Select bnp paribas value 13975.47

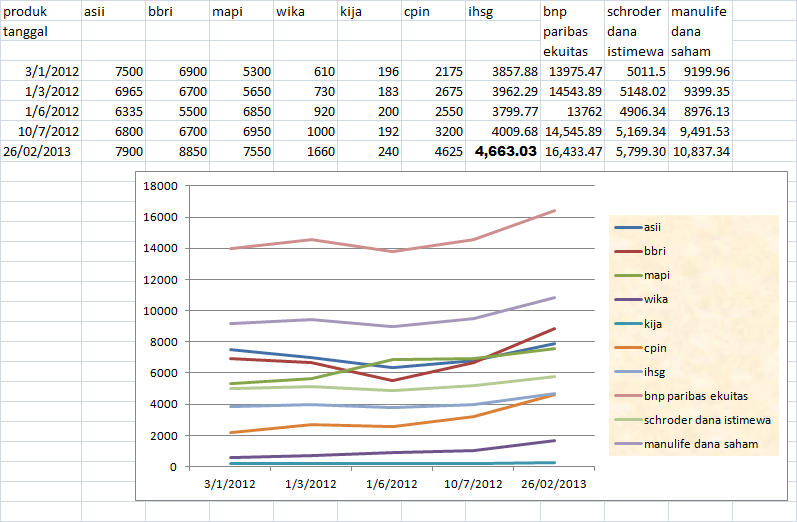point(572,71)
